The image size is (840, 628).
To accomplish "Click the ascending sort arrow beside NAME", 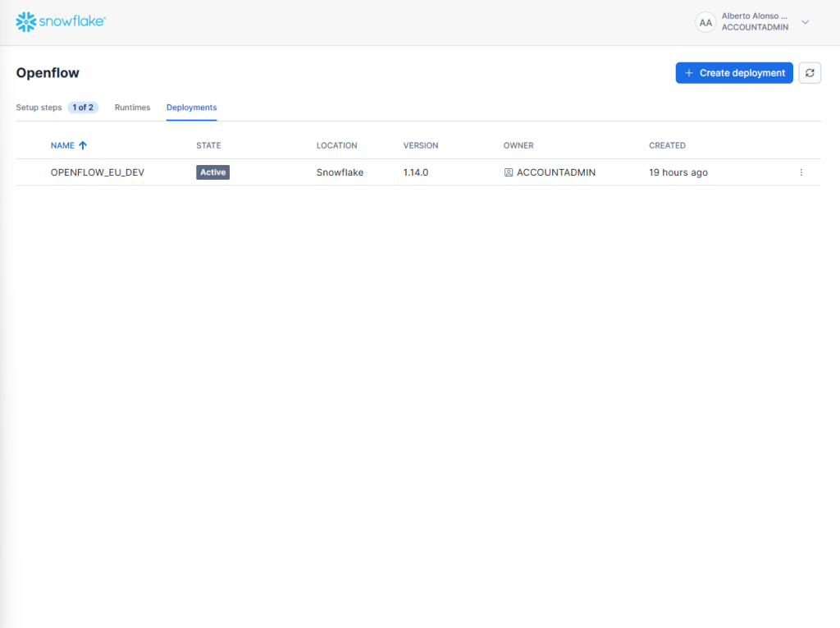I will tap(83, 145).
